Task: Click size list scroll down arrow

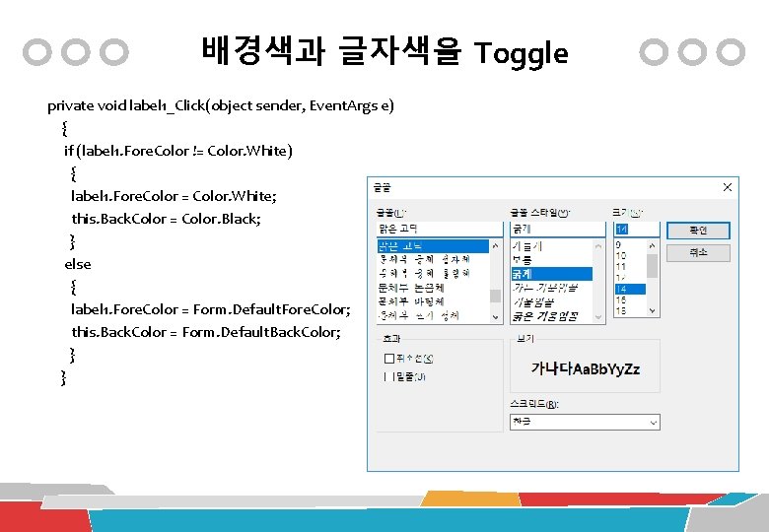Action: 653,310
